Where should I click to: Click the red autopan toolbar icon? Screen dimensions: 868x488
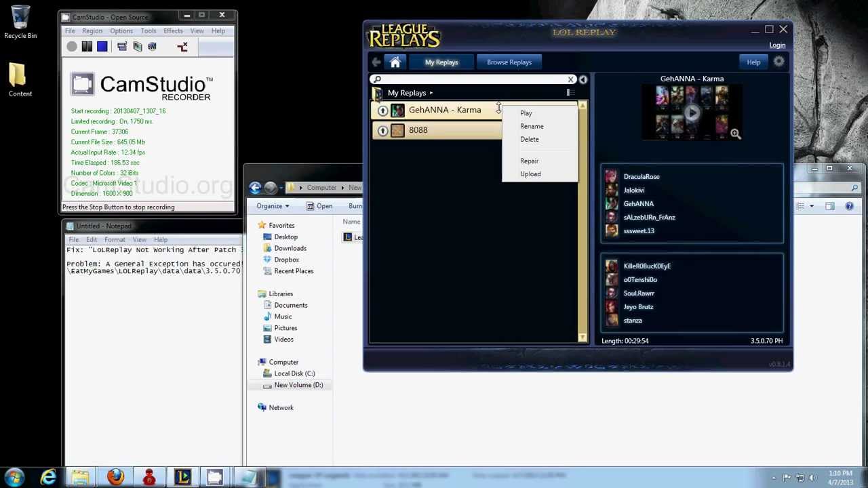182,47
